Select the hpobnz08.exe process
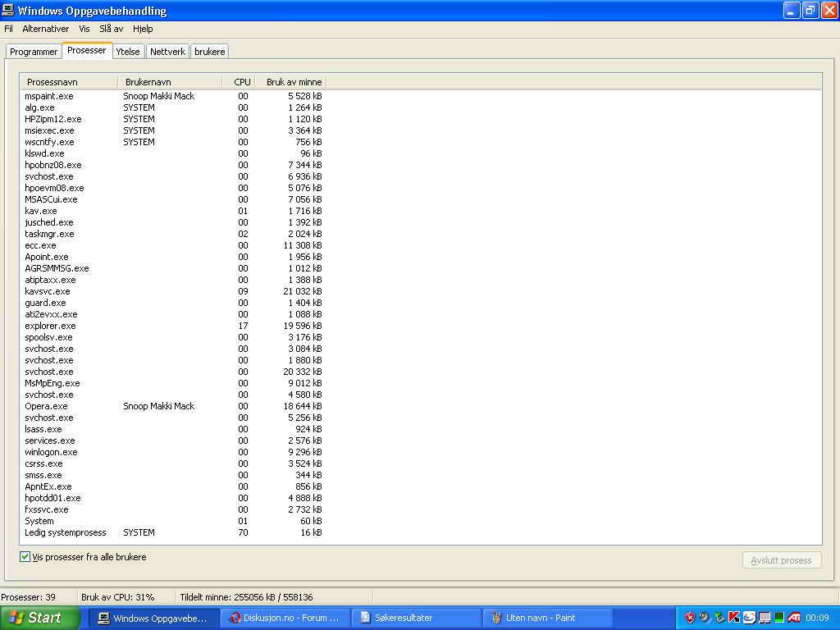Viewport: 840px width, 630px height. point(173,165)
